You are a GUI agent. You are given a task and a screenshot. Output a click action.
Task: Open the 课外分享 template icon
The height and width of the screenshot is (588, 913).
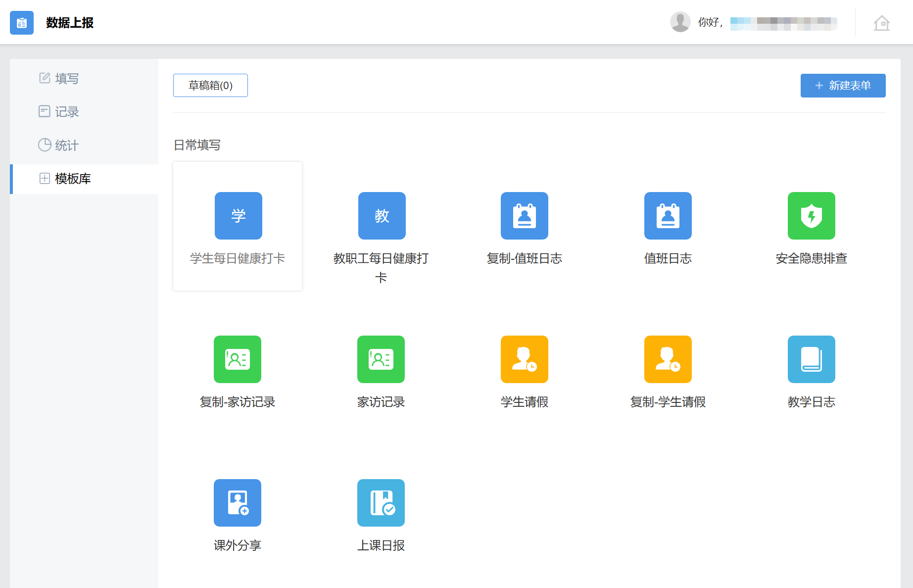pos(237,503)
